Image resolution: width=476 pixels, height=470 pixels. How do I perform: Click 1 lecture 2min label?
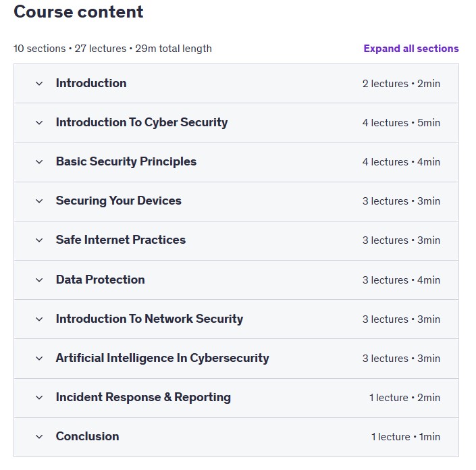tap(404, 398)
